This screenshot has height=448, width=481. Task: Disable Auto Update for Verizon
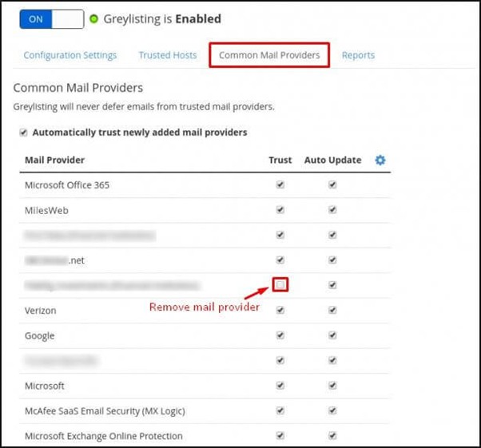coord(332,310)
